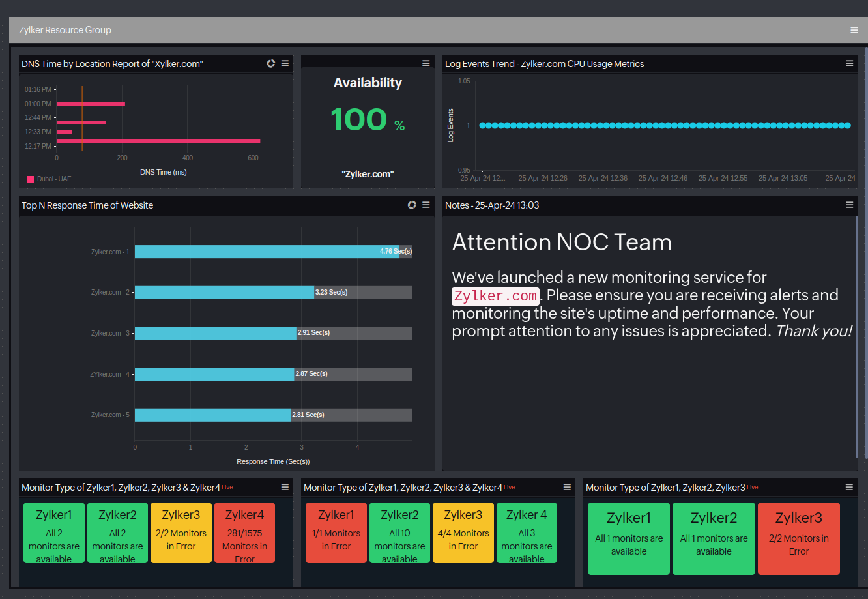Select the tile showing 281/1575 Monitors in Error
868x599 pixels.
tap(244, 533)
